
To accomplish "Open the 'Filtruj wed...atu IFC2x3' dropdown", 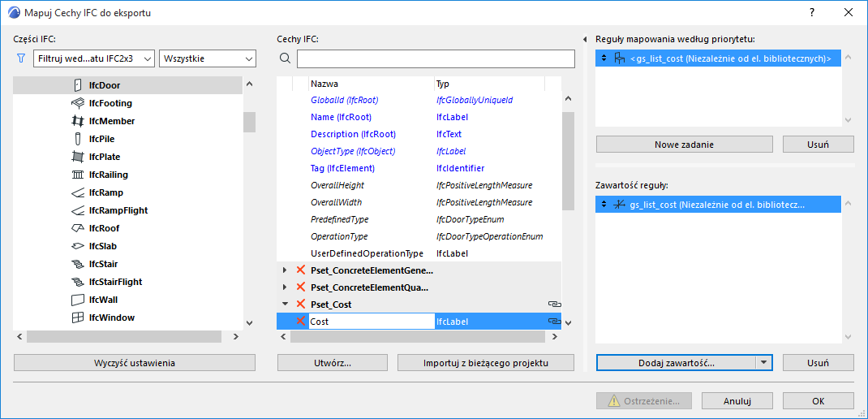I will (93, 58).
